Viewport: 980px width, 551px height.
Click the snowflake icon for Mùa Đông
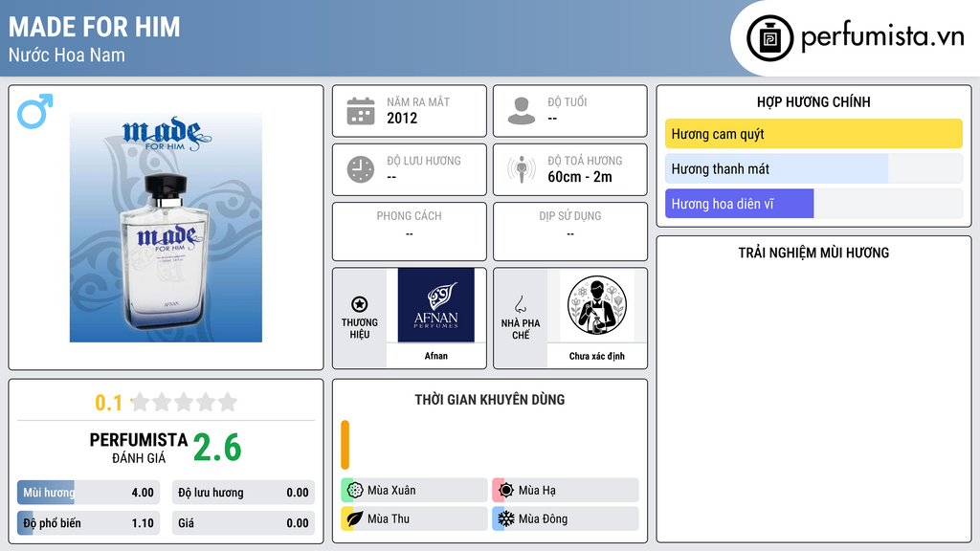[x=505, y=518]
